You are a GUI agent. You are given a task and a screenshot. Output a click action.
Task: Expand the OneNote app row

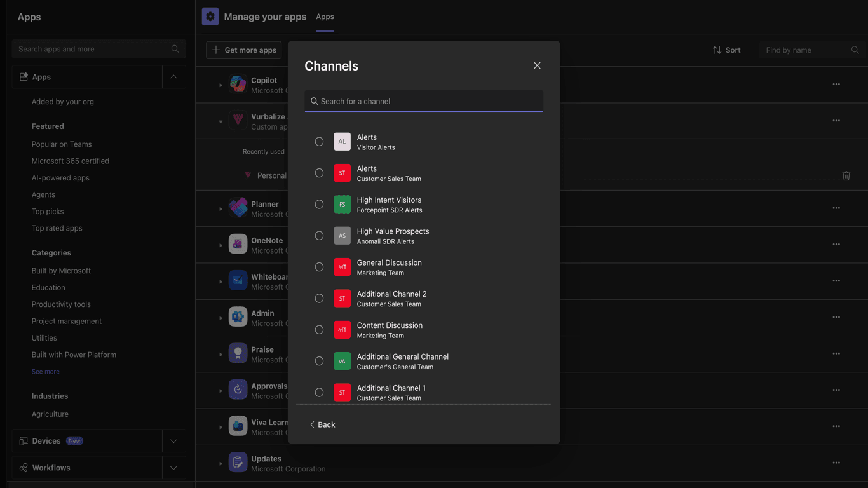click(x=220, y=245)
